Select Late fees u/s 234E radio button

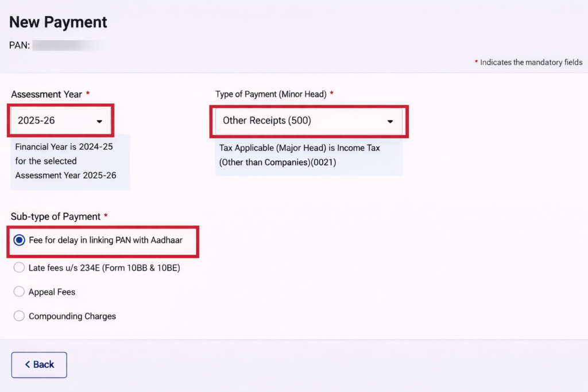(19, 267)
